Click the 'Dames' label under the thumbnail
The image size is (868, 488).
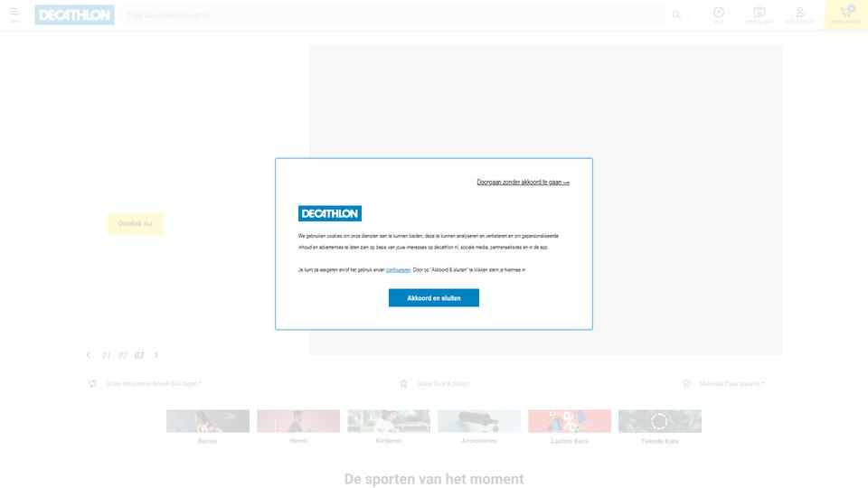(208, 441)
